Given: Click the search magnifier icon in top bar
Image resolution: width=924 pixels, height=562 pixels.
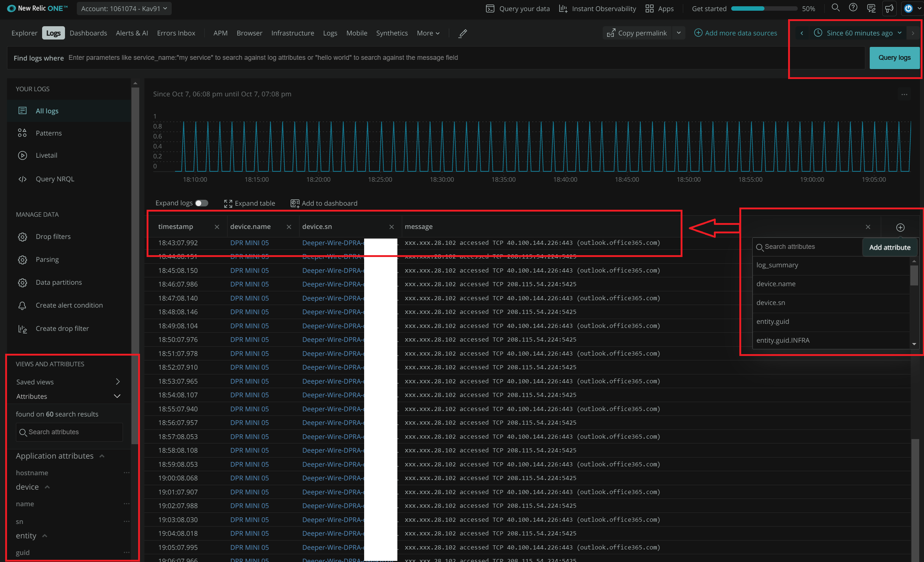Looking at the screenshot, I should pos(835,8).
